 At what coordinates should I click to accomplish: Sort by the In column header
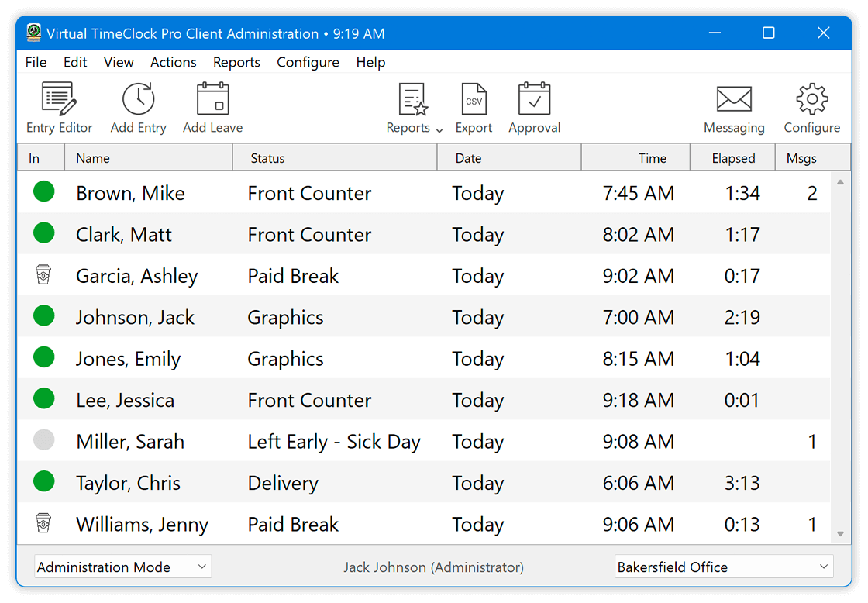[41, 158]
